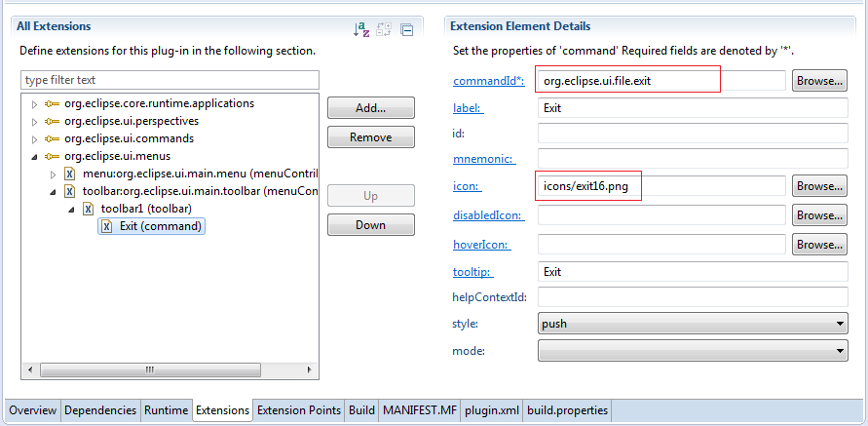Open build.properties tab

click(x=567, y=410)
